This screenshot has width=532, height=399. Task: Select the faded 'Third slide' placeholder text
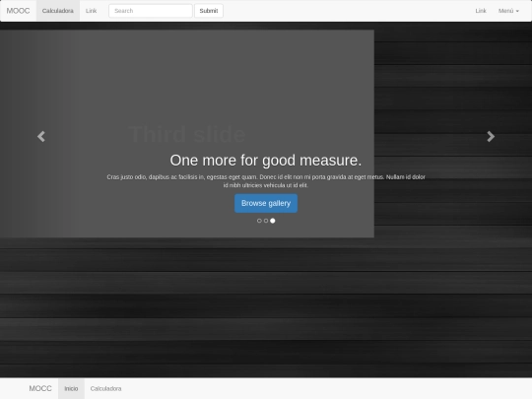(x=187, y=134)
